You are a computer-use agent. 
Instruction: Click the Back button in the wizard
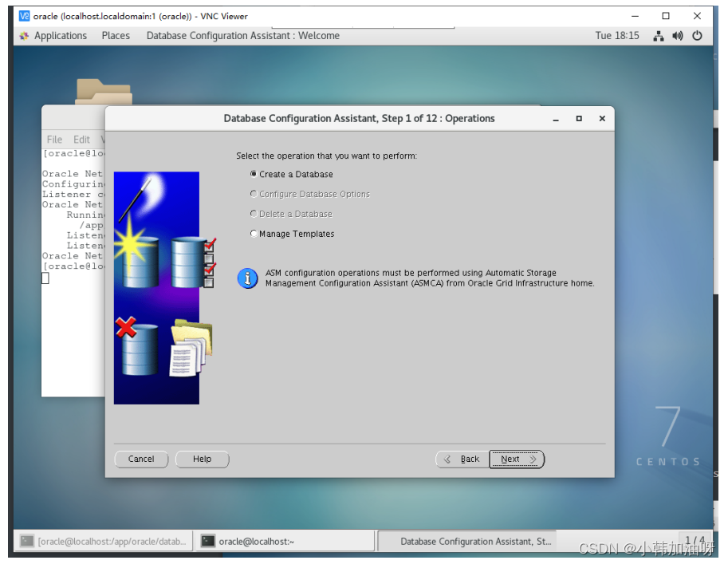point(462,459)
